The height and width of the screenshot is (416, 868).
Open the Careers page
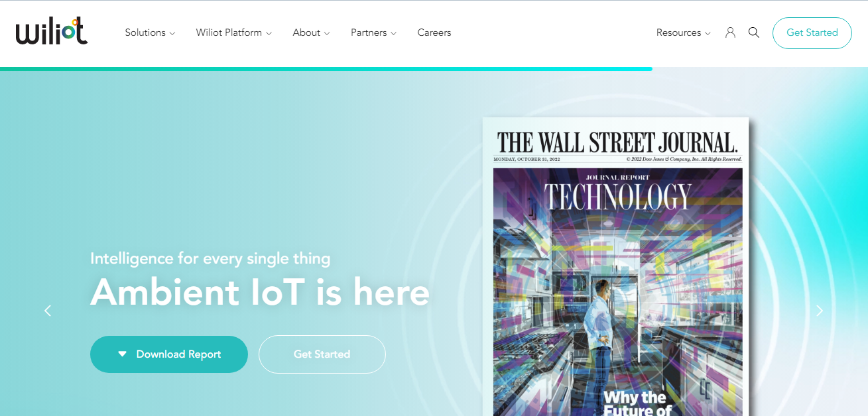coord(434,32)
